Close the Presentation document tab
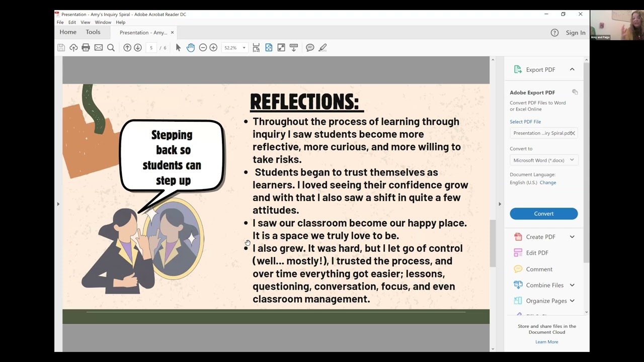The image size is (644, 362). point(172,33)
